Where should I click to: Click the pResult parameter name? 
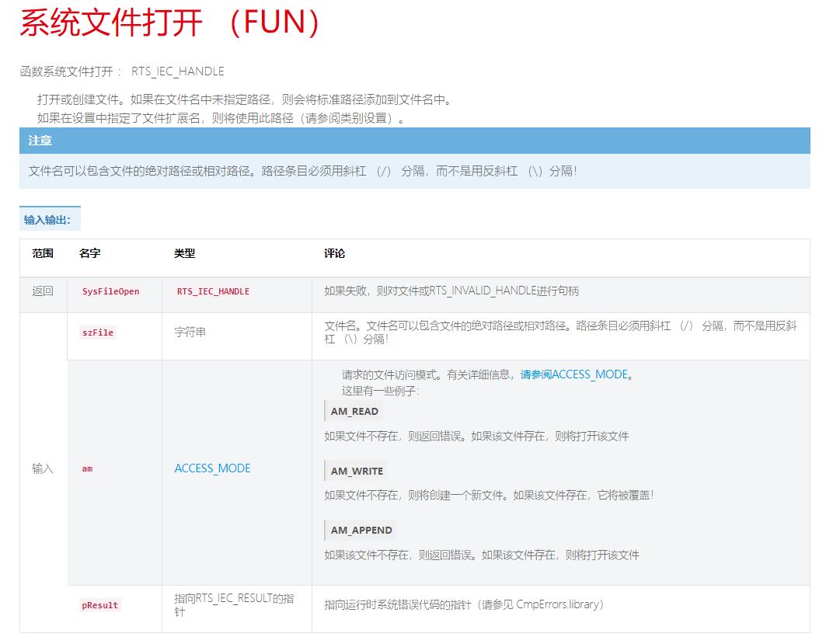(x=100, y=605)
